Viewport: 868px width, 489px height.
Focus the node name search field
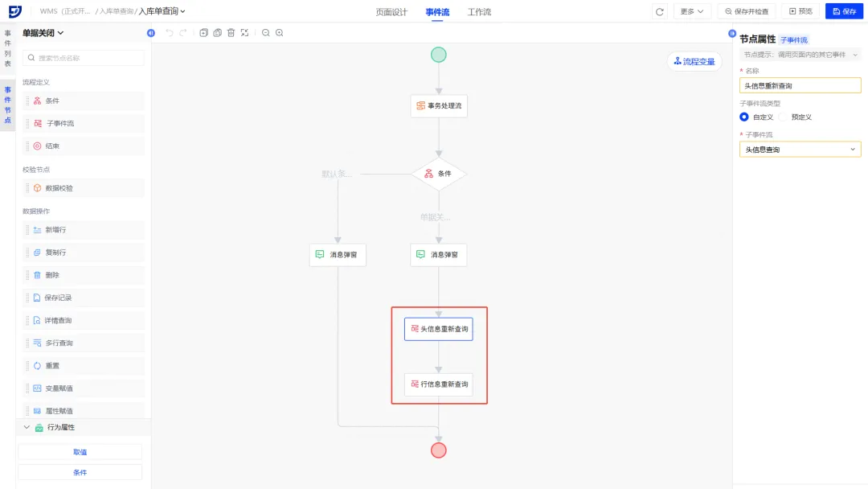[x=83, y=58]
